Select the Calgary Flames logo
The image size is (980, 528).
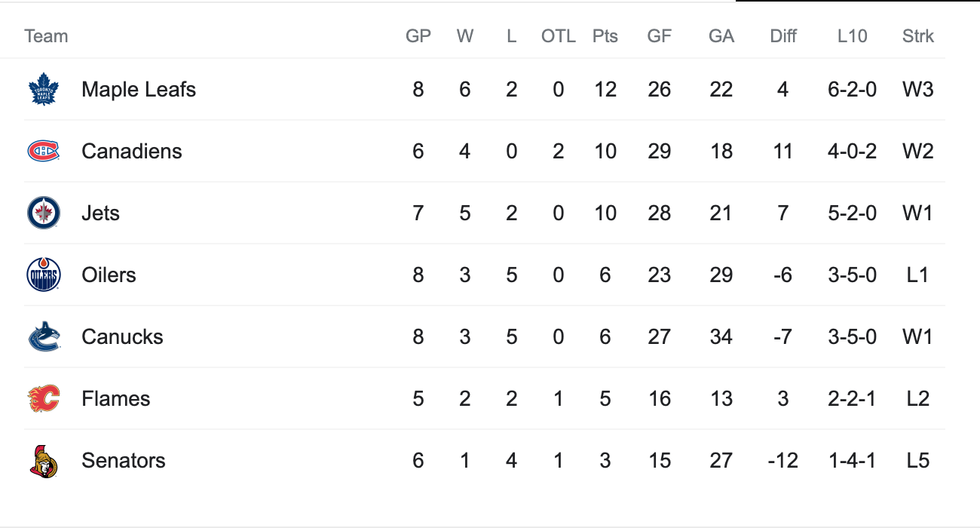click(x=43, y=398)
